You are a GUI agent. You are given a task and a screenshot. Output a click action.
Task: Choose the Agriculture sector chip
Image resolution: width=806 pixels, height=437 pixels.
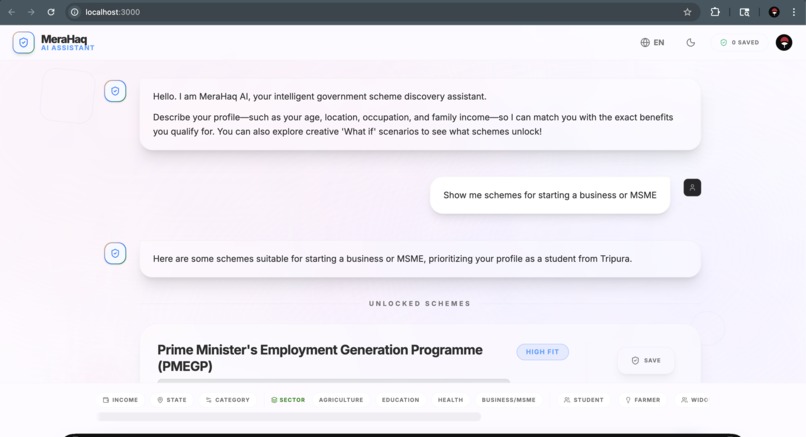(341, 399)
